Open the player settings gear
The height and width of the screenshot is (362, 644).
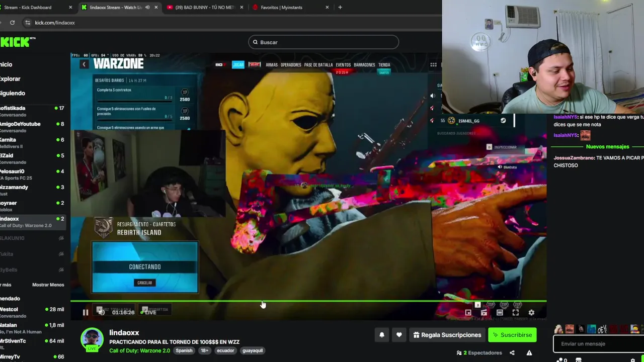point(531,313)
